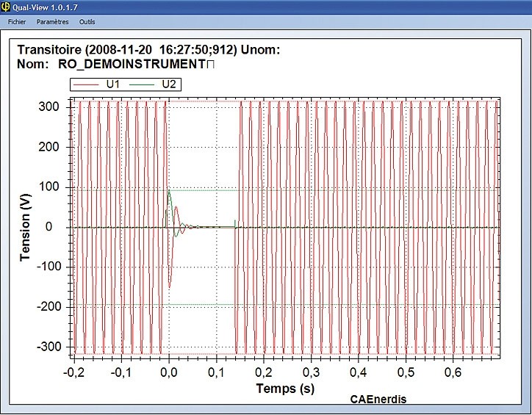
Task: Click the Temps (s) axis title
Action: click(x=285, y=389)
